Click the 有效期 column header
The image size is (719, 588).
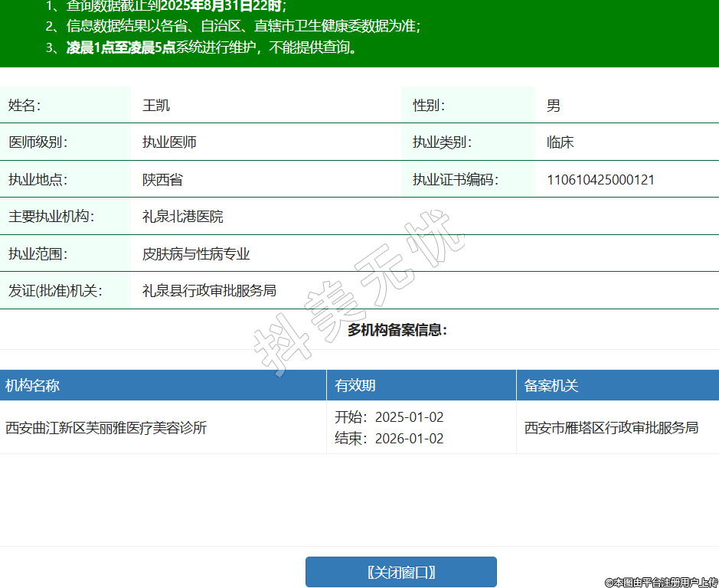[x=355, y=386]
